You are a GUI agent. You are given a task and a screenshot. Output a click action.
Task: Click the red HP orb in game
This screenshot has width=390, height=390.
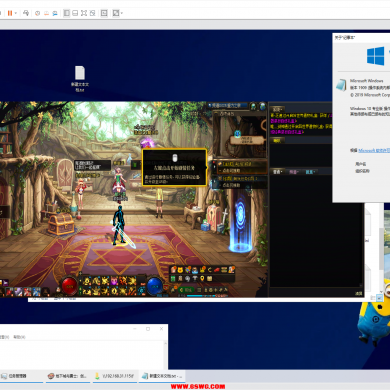[70, 286]
